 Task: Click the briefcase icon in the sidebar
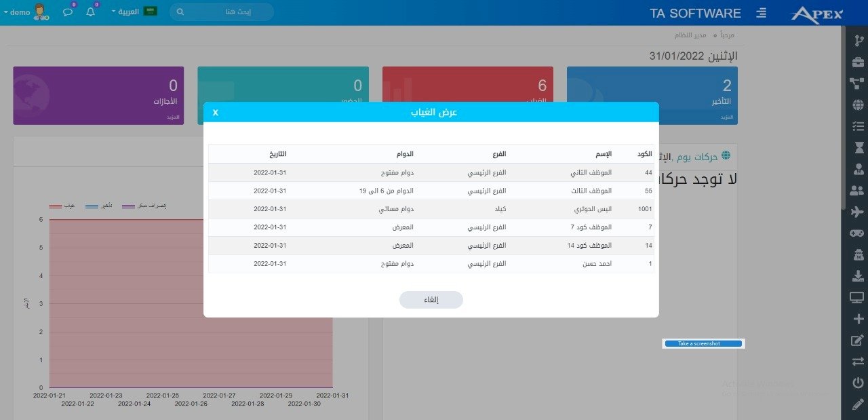[x=857, y=62]
